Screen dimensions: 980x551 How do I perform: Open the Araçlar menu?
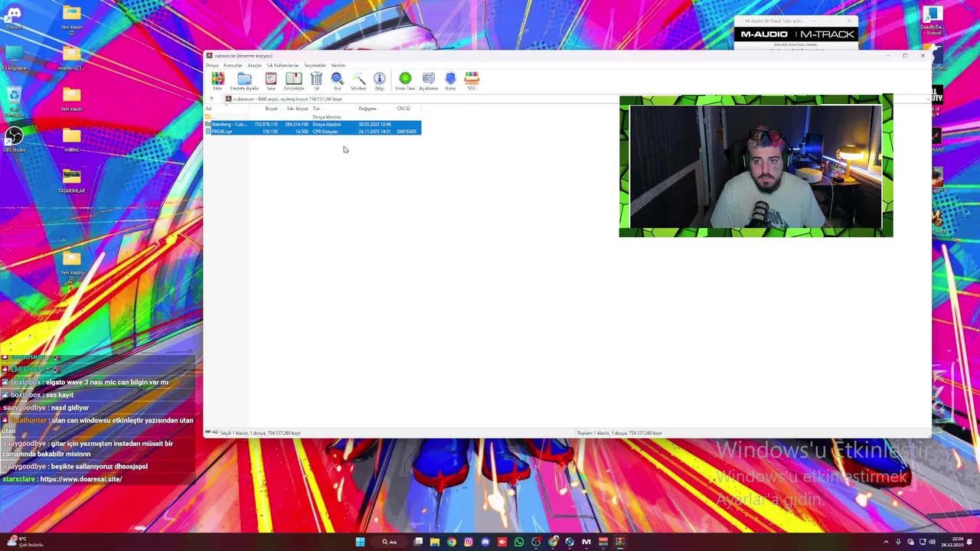[255, 65]
